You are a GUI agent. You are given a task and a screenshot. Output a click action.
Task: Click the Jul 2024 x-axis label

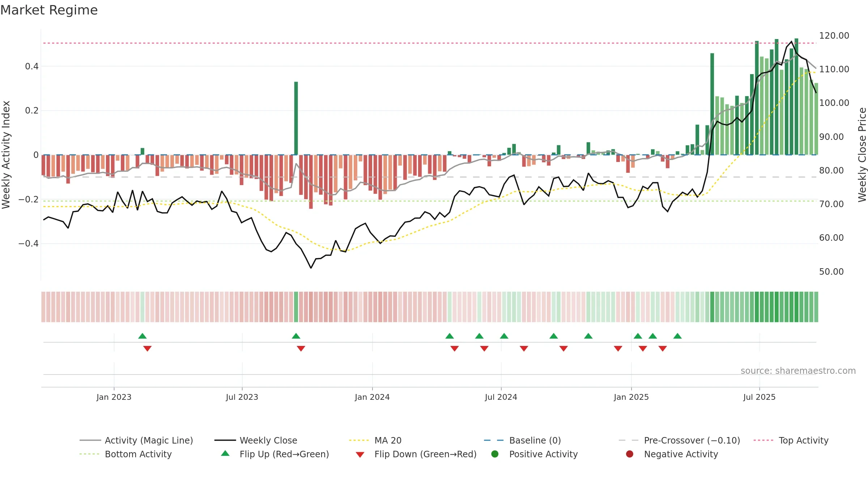point(501,397)
